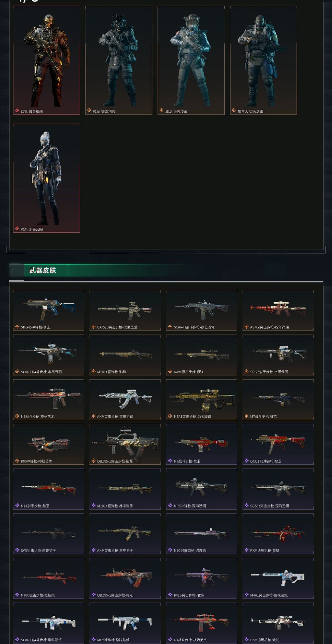Click the rarity icon beside SMG45冲锋枪-骑士
The height and width of the screenshot is (644, 332).
17,327
